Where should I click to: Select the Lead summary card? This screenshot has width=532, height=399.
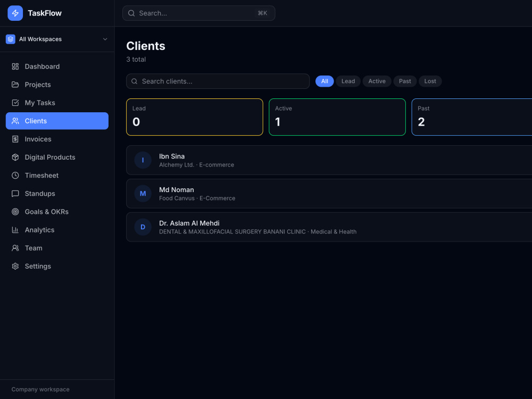[194, 117]
